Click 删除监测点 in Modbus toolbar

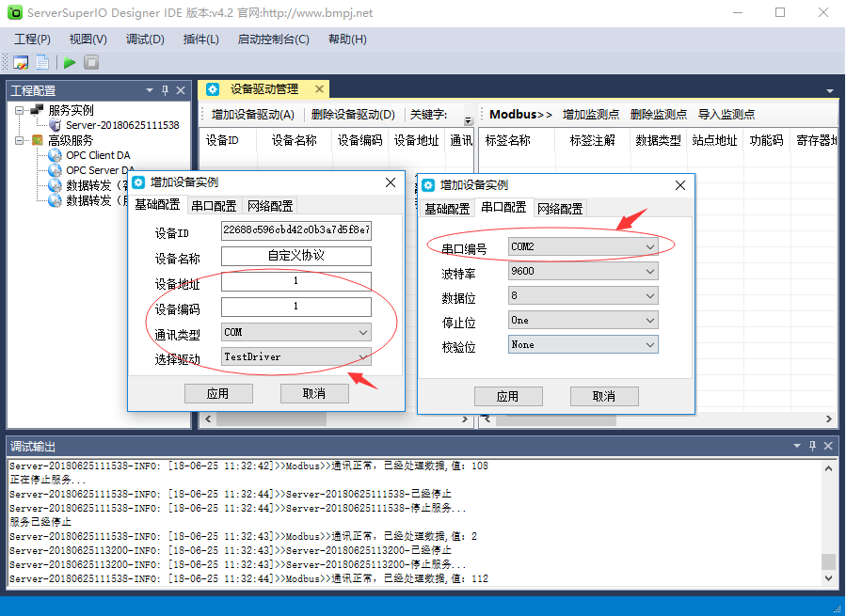click(658, 115)
